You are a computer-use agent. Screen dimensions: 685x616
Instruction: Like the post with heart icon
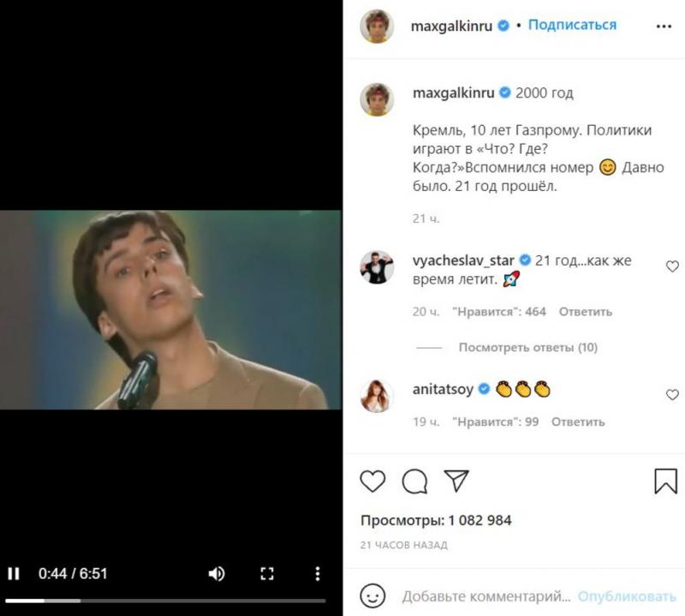[372, 481]
